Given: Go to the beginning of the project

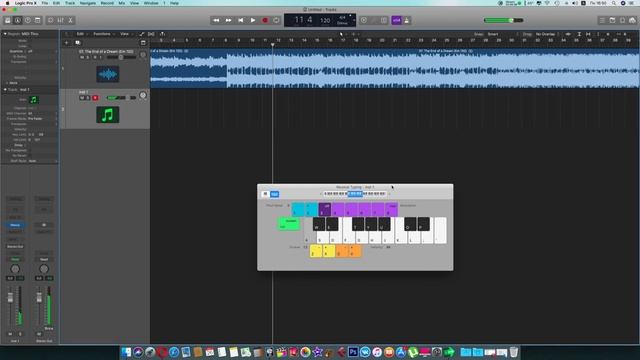Looking at the screenshot, I should [240, 20].
